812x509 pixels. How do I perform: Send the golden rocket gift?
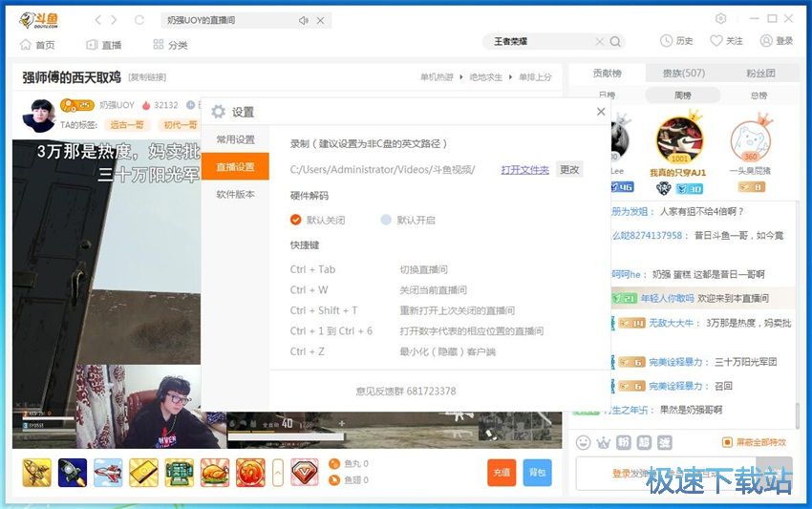[x=36, y=473]
